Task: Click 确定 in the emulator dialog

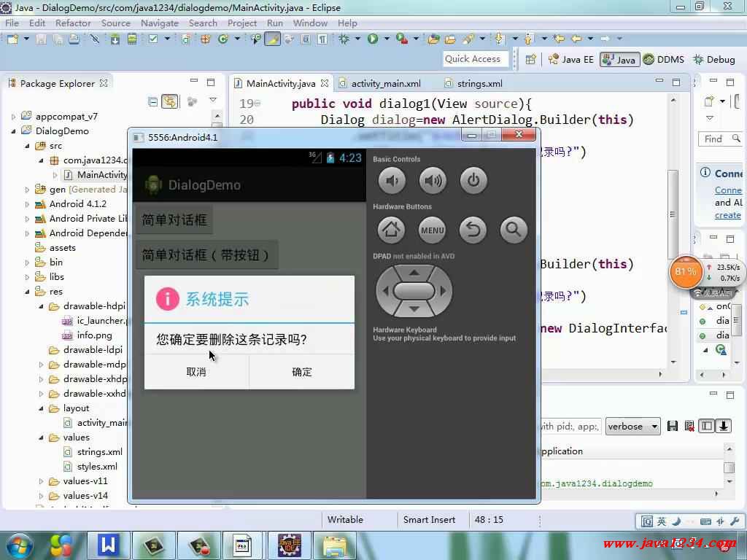Action: pos(302,372)
